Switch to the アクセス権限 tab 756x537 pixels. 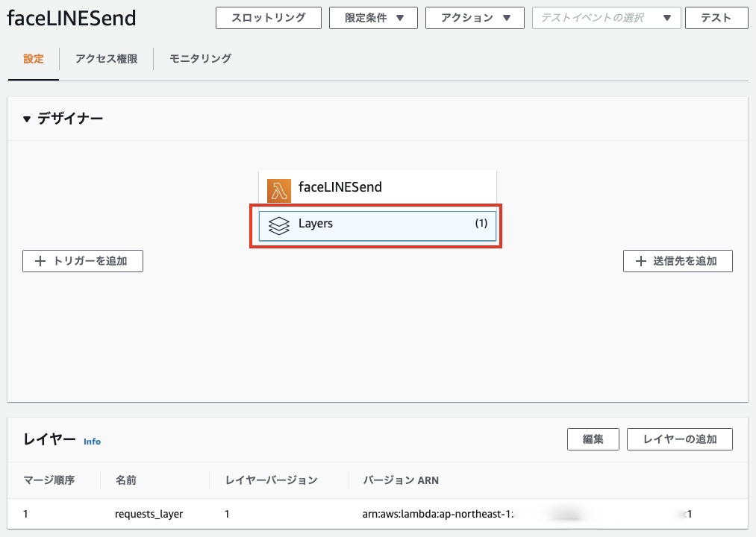106,59
